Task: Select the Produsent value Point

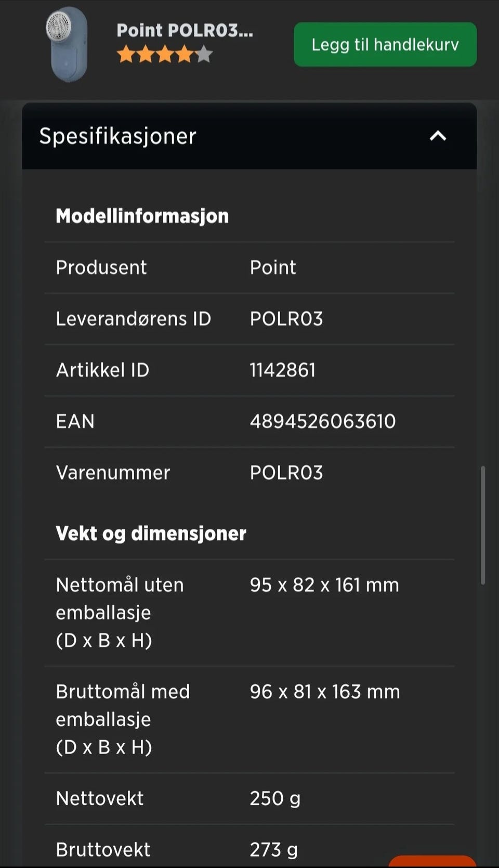Action: pyautogui.click(x=273, y=267)
